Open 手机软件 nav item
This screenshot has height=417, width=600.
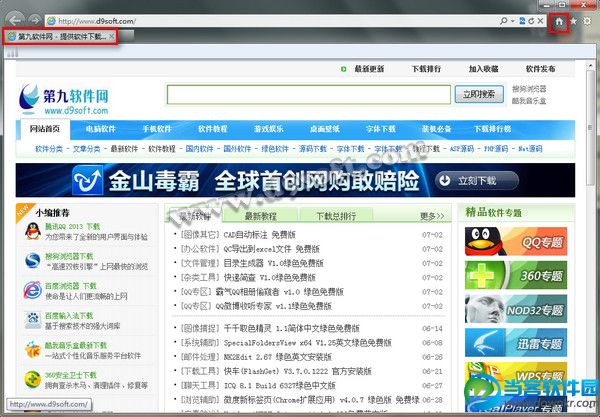point(157,129)
